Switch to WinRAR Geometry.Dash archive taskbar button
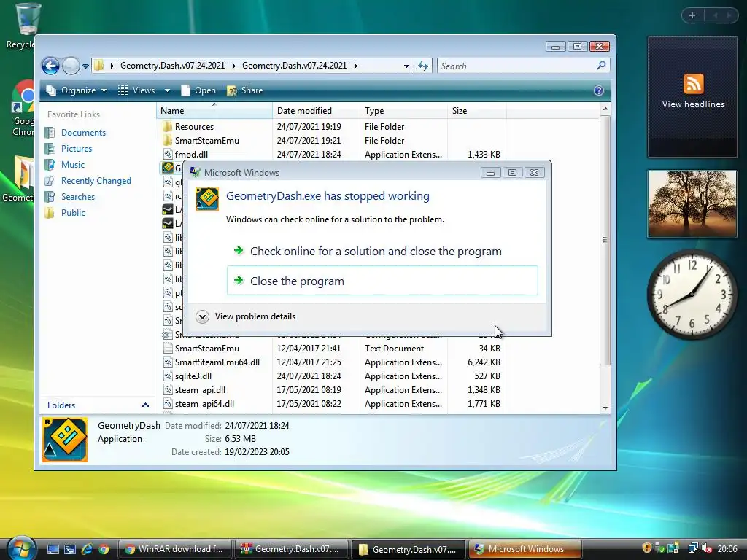This screenshot has height=560, width=747. [x=291, y=549]
